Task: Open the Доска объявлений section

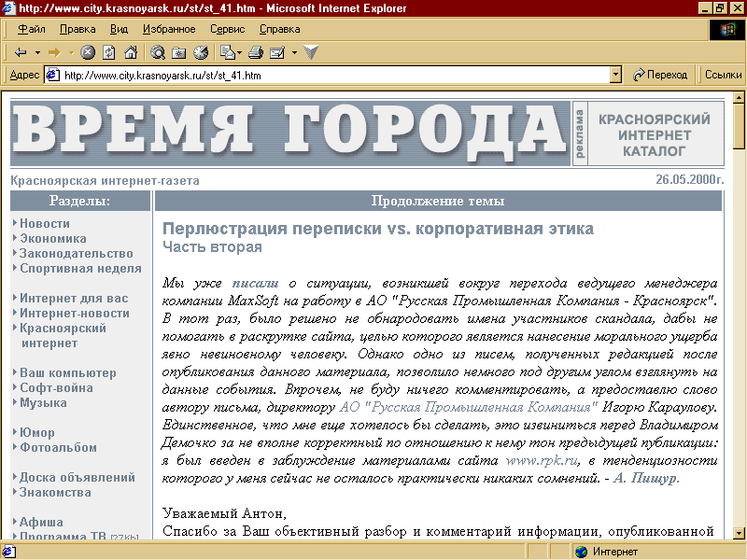Action: pyautogui.click(x=78, y=477)
